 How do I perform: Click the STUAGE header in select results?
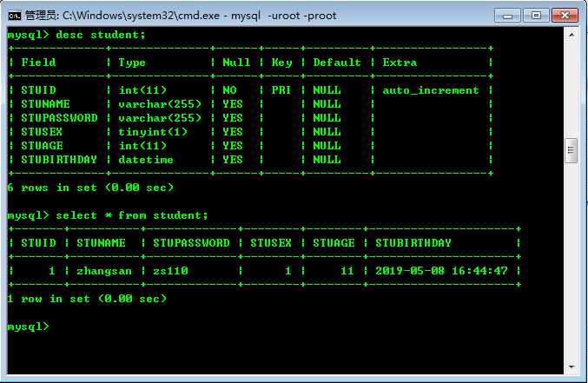click(x=334, y=243)
